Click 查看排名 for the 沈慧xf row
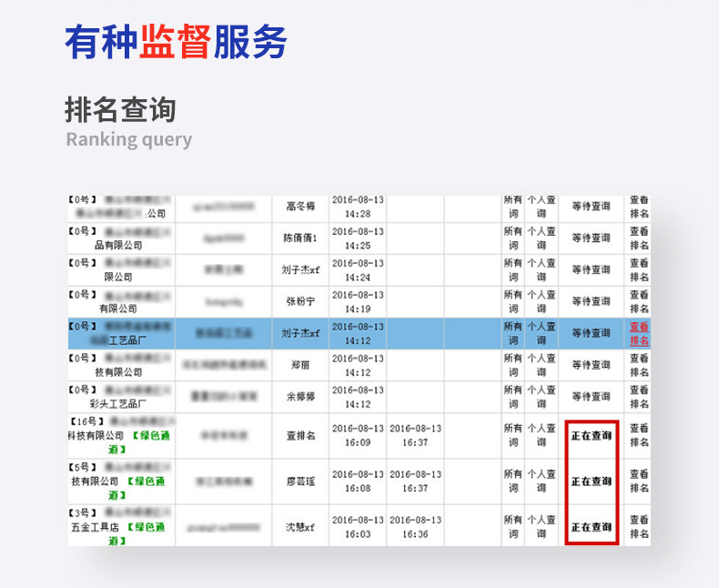The width and height of the screenshot is (719, 588). (x=639, y=526)
